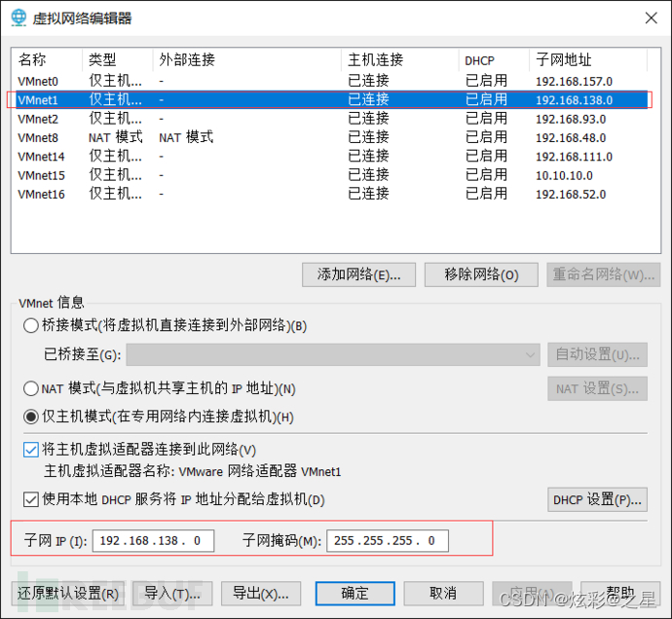The height and width of the screenshot is (619, 672).
Task: Click subnet address 192.168.111.0
Action: [x=574, y=157]
